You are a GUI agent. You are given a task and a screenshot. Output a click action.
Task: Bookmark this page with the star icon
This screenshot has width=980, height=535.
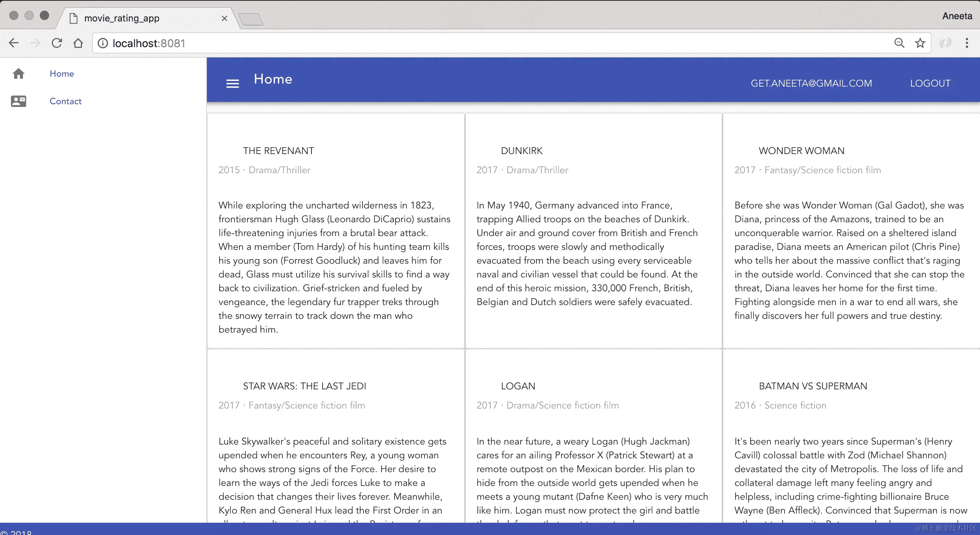(920, 43)
